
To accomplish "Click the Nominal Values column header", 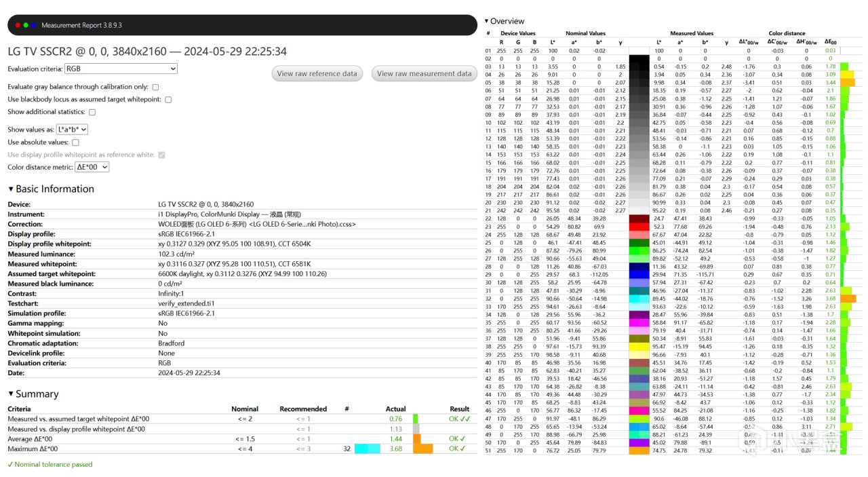I will point(585,33).
